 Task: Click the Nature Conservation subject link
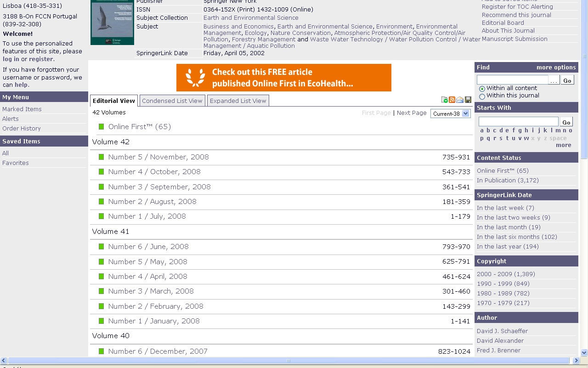click(x=300, y=33)
